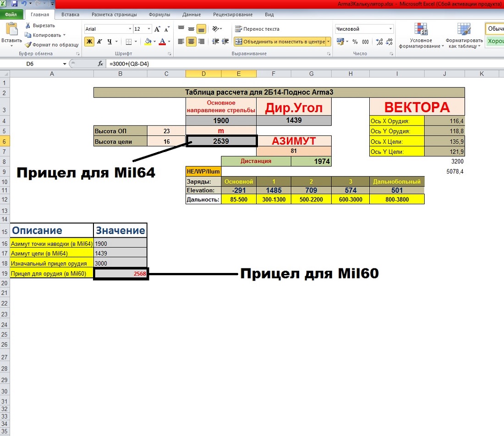Expand the Числовой number format dropdown
The image size is (504, 436).
(390, 29)
